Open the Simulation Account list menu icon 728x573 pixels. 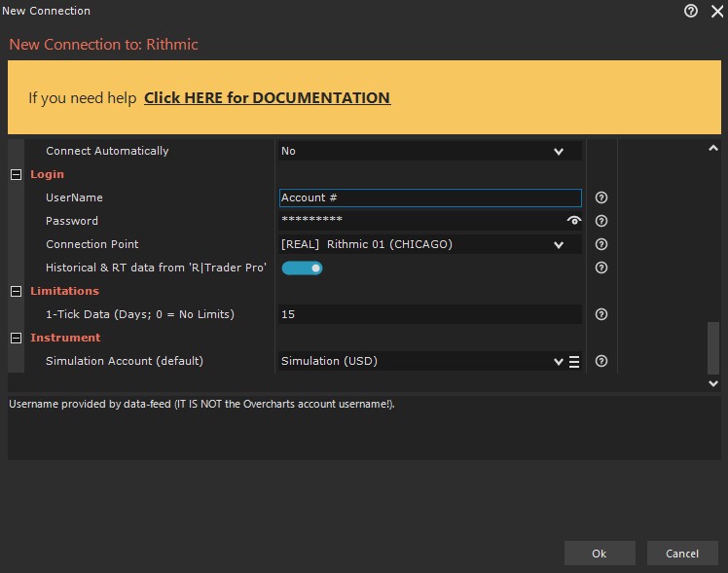tap(574, 362)
